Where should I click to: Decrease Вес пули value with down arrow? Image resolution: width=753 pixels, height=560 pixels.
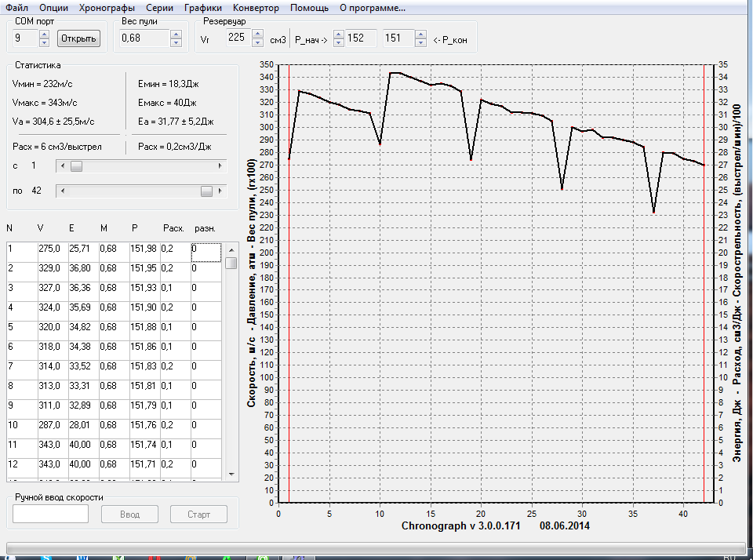click(x=176, y=42)
